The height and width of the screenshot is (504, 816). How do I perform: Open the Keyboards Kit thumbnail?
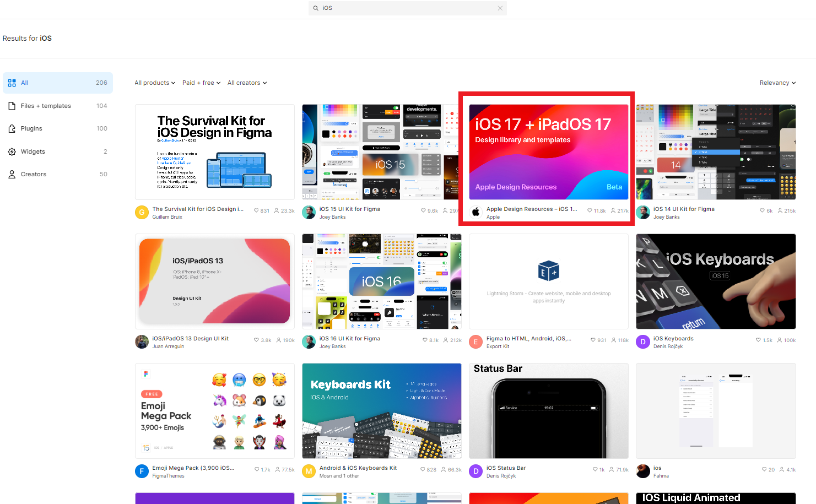381,411
